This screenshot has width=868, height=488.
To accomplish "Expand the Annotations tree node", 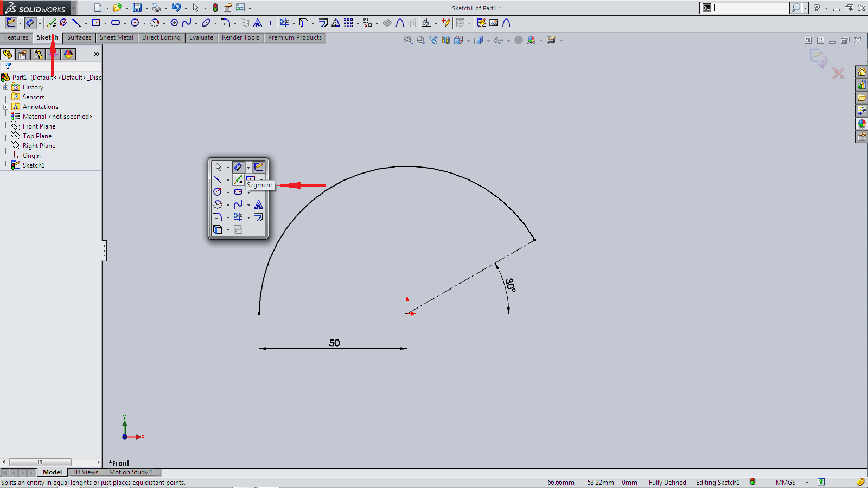I will [x=6, y=107].
